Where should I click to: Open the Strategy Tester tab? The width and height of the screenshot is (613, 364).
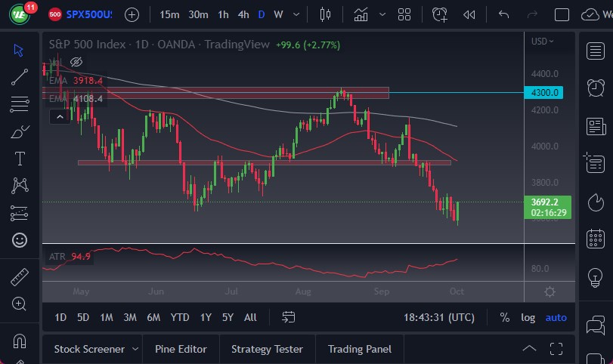(267, 349)
